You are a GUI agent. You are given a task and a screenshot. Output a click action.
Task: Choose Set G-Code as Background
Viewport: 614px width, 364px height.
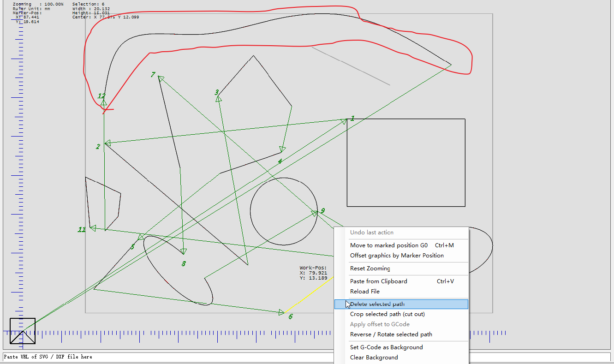coord(386,347)
